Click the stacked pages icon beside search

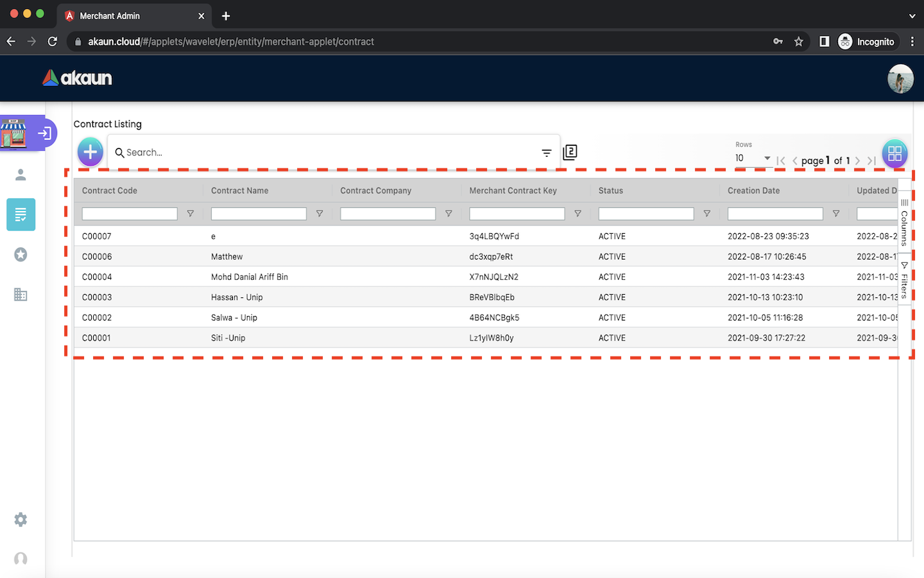570,152
